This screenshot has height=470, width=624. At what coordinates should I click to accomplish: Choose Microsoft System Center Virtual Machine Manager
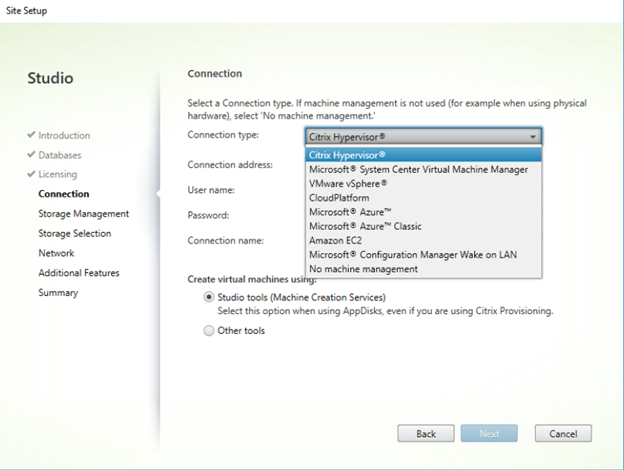[x=423, y=170]
